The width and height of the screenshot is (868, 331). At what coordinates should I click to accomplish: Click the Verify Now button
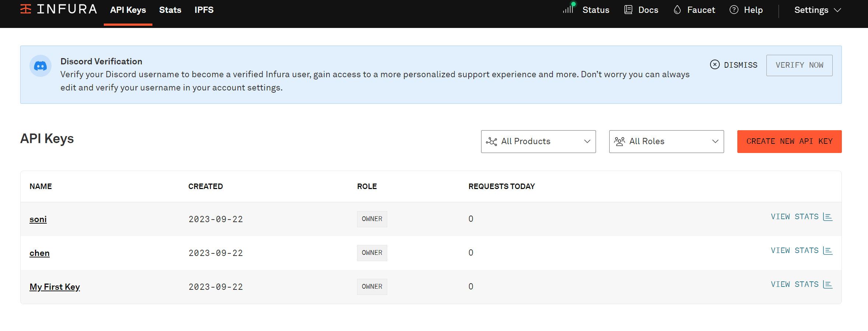(799, 65)
